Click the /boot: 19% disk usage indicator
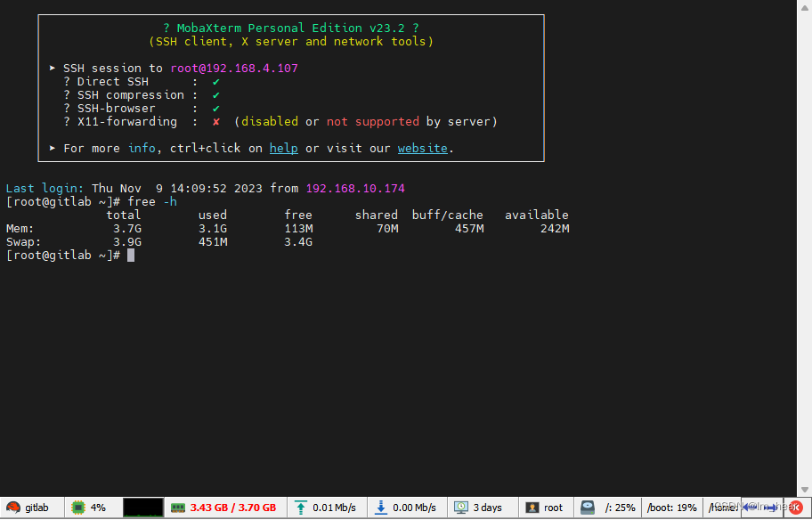812x520 pixels. pyautogui.click(x=671, y=508)
